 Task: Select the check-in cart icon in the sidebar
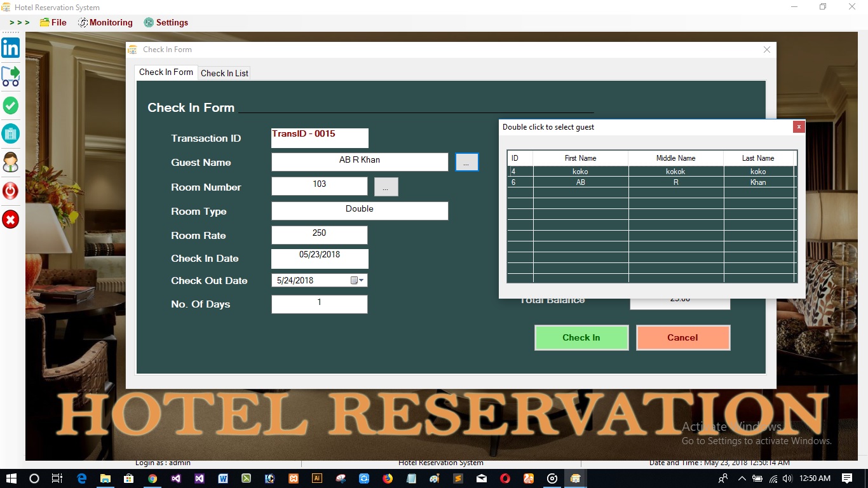[x=10, y=76]
